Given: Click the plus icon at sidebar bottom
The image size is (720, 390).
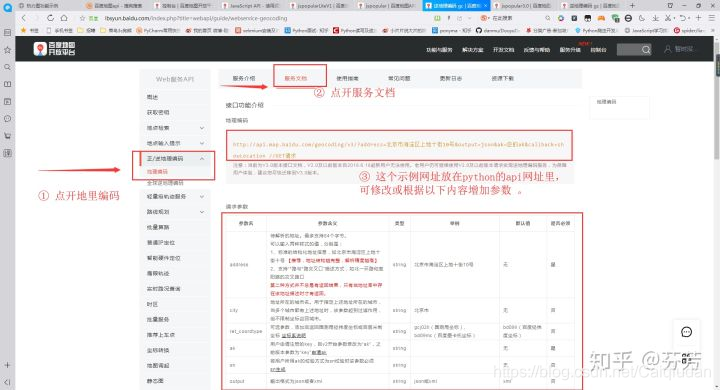Looking at the screenshot, I should pyautogui.click(x=7, y=365).
